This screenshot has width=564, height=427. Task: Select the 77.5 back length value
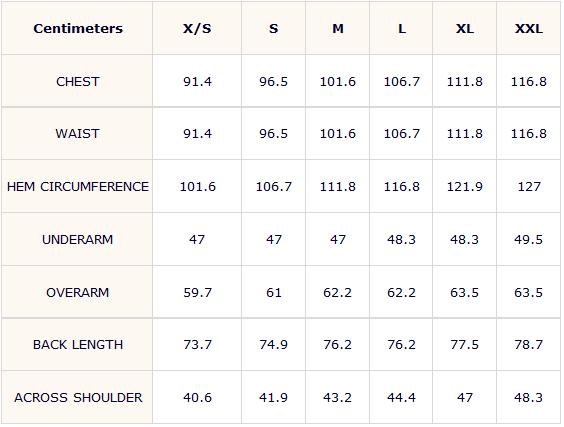tap(465, 345)
